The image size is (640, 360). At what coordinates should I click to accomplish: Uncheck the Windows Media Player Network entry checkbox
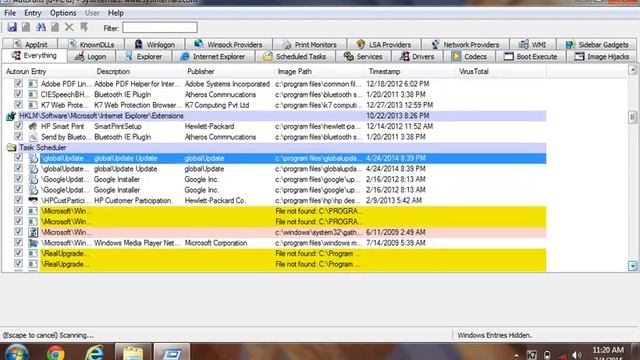pyautogui.click(x=18, y=242)
